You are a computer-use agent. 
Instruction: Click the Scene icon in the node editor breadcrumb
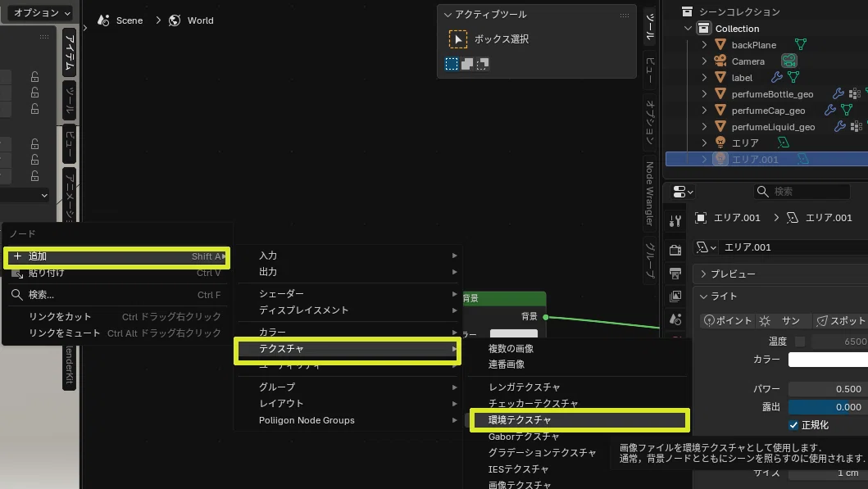click(103, 20)
